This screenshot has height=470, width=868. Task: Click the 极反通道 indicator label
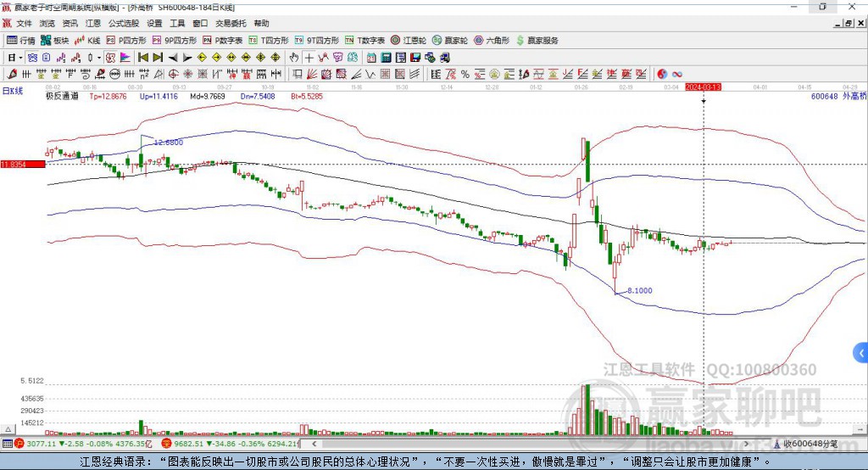click(x=62, y=96)
